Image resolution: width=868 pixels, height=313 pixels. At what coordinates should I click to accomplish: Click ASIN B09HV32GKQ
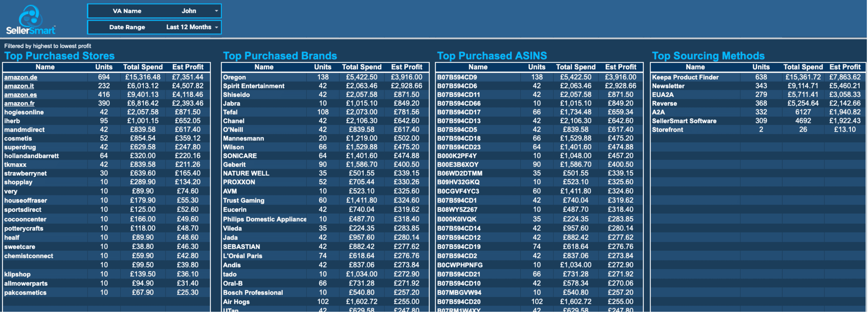tap(458, 182)
